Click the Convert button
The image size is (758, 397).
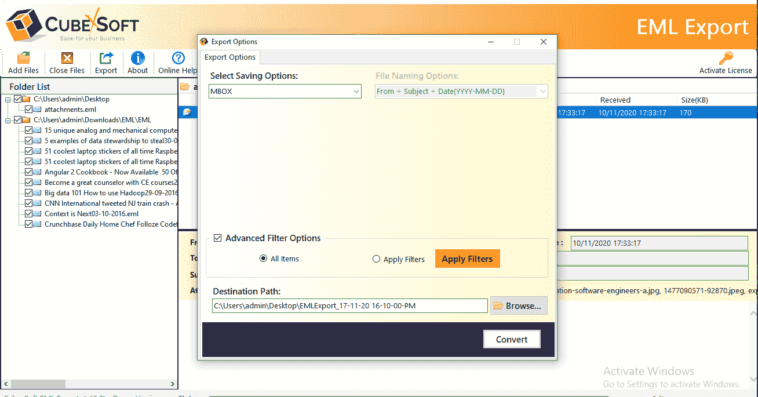click(x=511, y=339)
